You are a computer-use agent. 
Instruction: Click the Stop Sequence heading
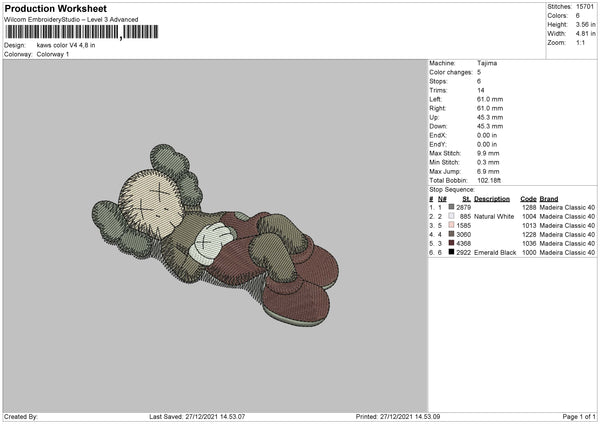tap(452, 188)
